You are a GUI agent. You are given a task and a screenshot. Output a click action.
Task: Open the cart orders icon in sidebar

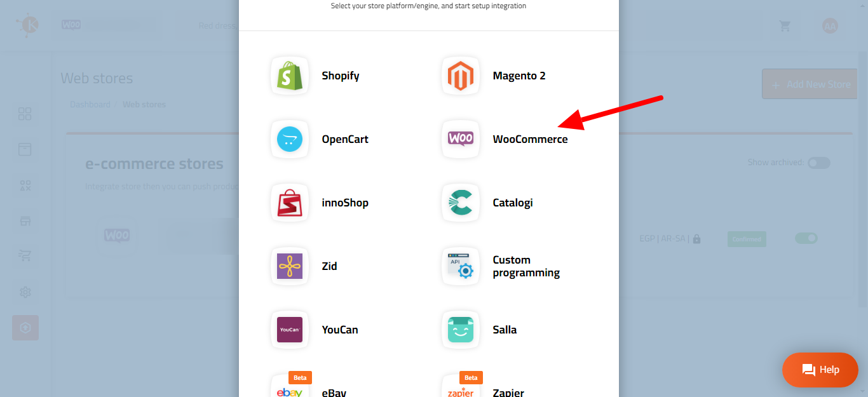(25, 256)
